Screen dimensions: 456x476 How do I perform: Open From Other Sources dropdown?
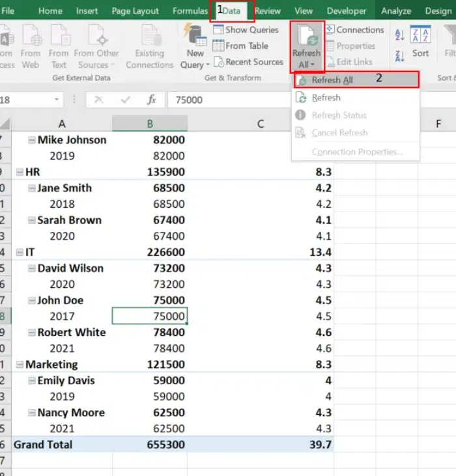pos(96,46)
